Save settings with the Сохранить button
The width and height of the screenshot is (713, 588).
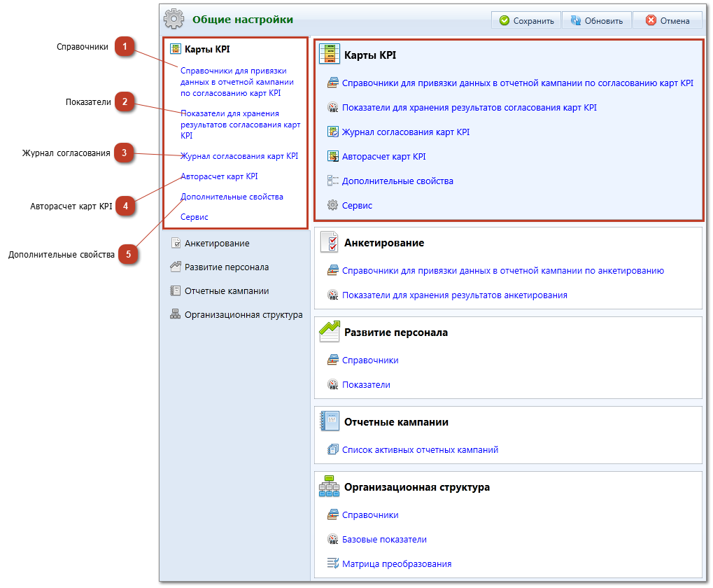pos(526,20)
